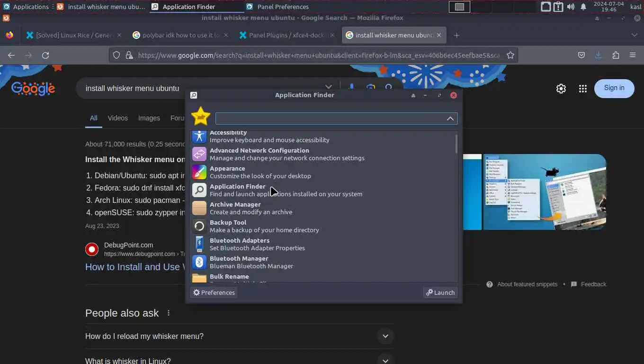Open the kasl user menu in the panel
644x364 pixels.
(x=635, y=7)
